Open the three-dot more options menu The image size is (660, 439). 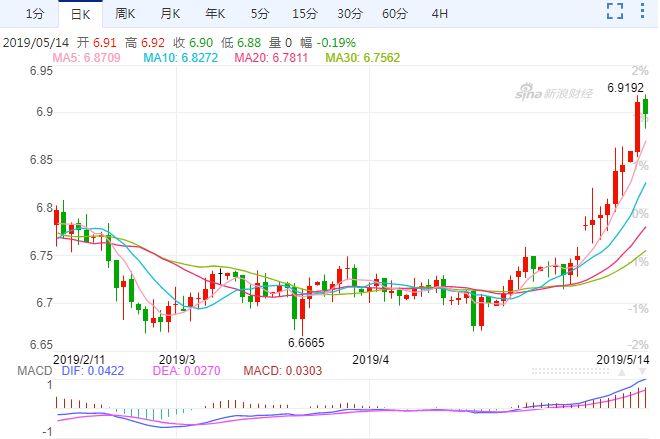tap(642, 11)
